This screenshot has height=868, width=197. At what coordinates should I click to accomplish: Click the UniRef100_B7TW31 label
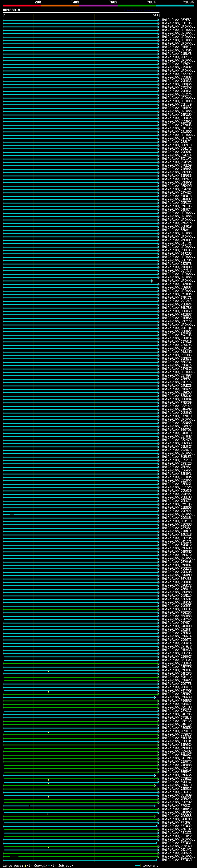point(177,843)
